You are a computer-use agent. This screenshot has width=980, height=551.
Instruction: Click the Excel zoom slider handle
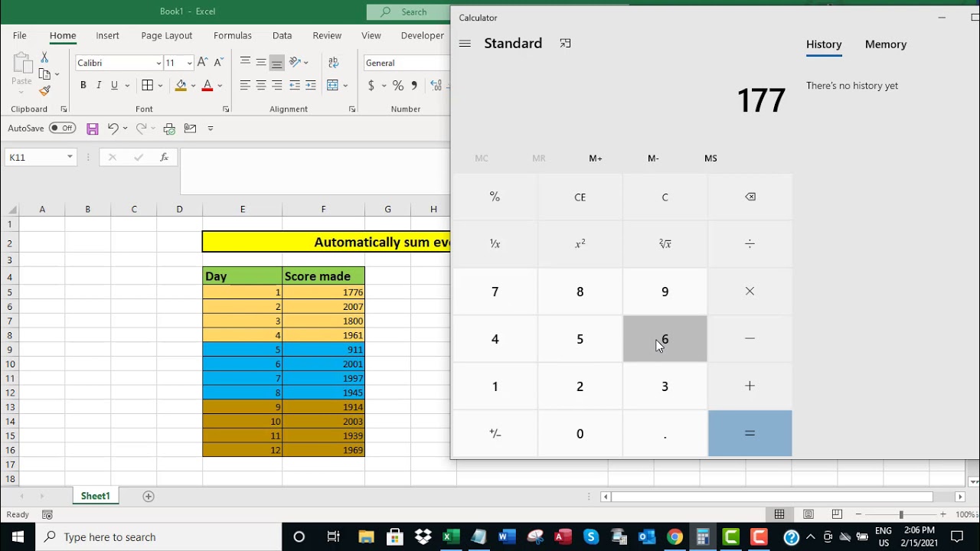click(x=901, y=514)
